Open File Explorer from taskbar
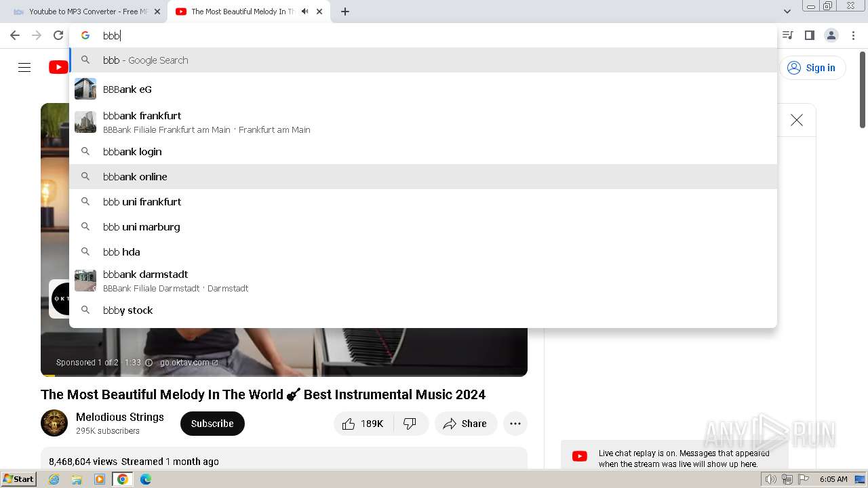The height and width of the screenshot is (488, 868). (x=77, y=479)
